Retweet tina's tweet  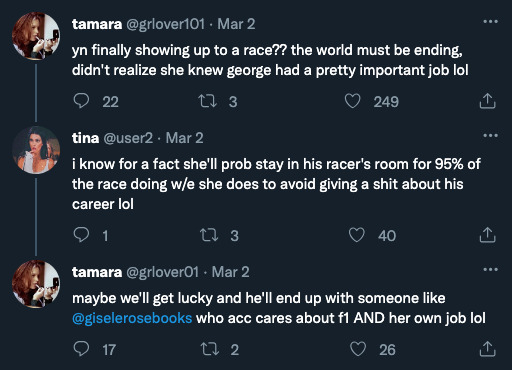click(209, 235)
